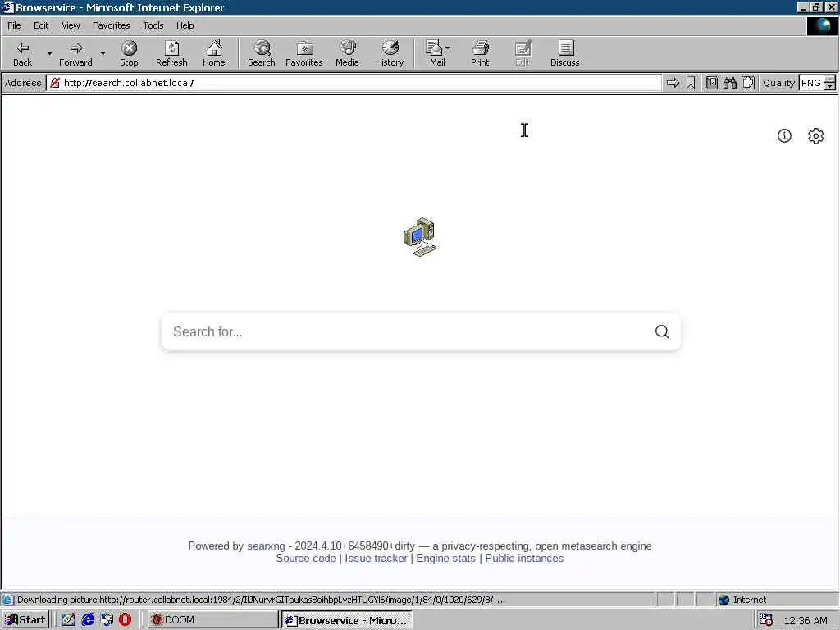Open the Back history dropdown arrow

tap(49, 53)
